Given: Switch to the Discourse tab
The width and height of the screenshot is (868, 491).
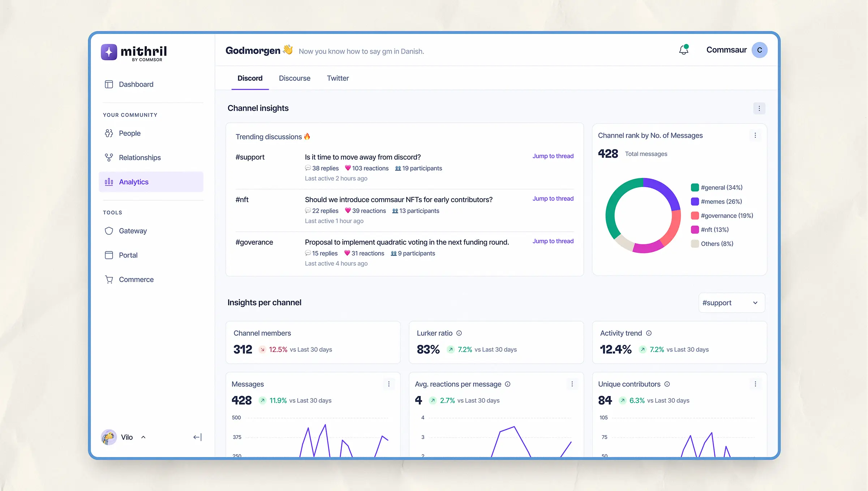Looking at the screenshot, I should [x=295, y=78].
